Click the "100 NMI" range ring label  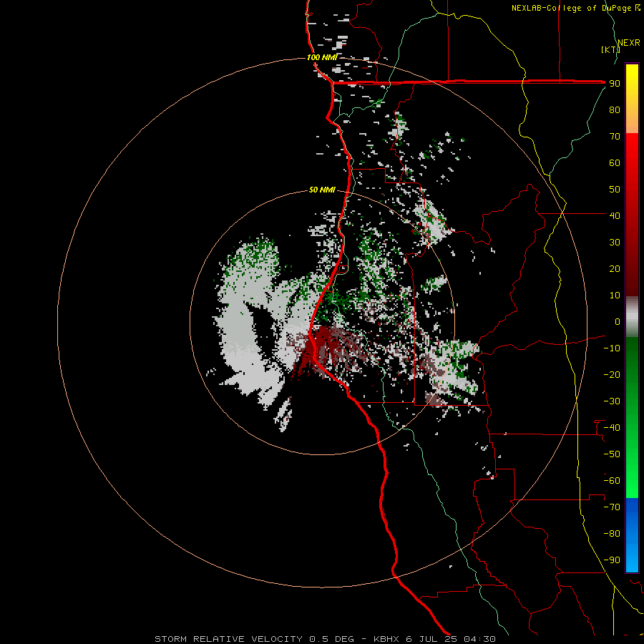coord(322,57)
